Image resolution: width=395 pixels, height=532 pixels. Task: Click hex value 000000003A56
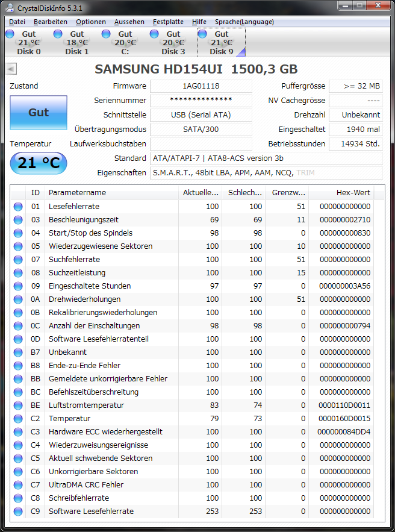click(x=344, y=286)
